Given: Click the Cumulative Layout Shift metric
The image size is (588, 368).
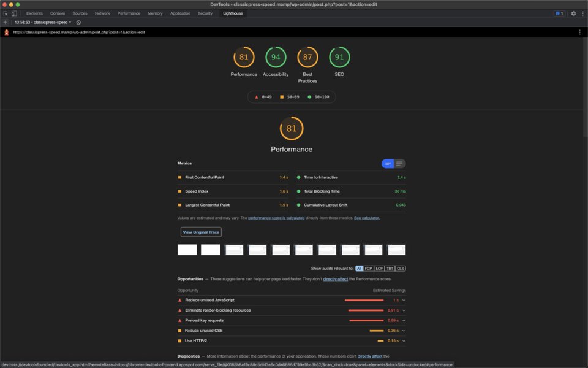Looking at the screenshot, I should (351, 205).
